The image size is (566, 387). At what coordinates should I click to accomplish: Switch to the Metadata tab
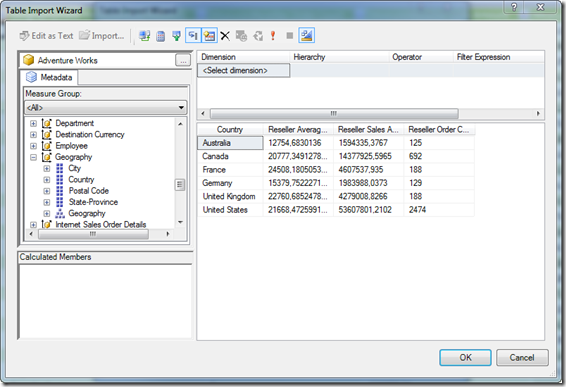(x=49, y=77)
